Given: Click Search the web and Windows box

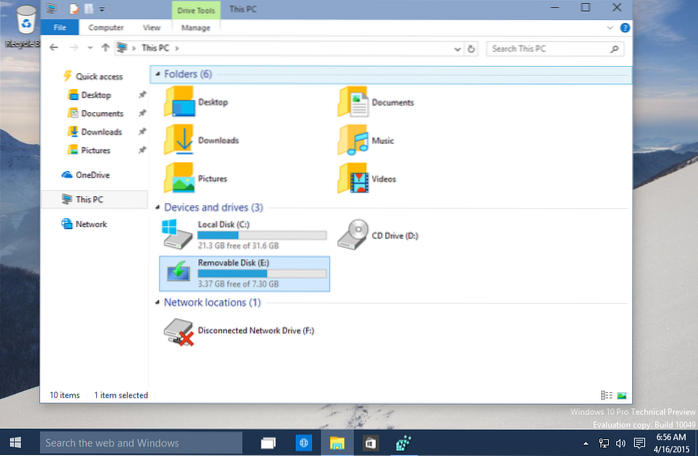Looking at the screenshot, I should [x=141, y=443].
